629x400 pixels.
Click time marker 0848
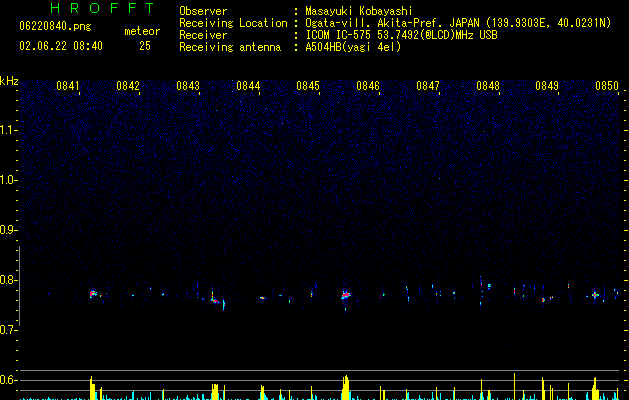coord(488,86)
